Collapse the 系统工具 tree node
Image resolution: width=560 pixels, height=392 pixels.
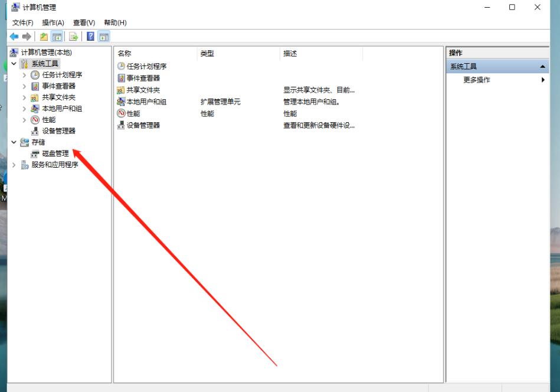pyautogui.click(x=14, y=64)
